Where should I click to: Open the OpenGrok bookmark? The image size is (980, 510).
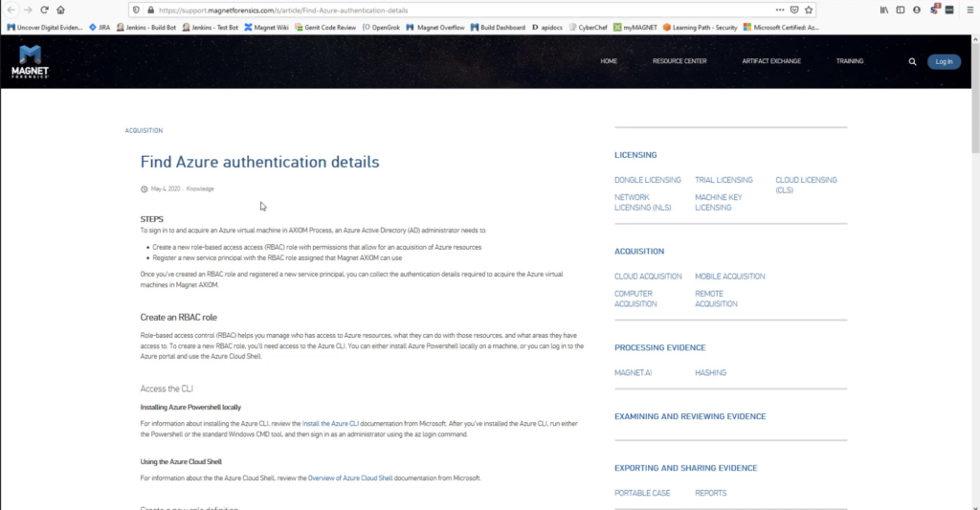tap(381, 28)
